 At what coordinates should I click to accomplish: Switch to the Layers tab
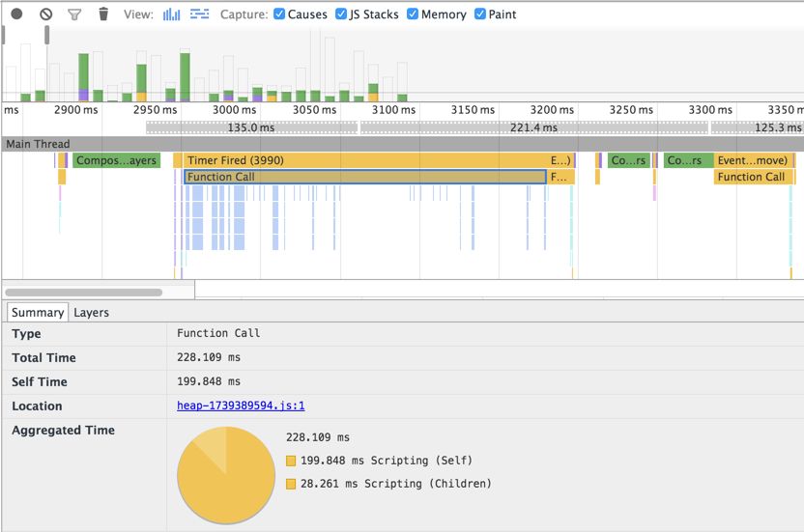tap(91, 312)
